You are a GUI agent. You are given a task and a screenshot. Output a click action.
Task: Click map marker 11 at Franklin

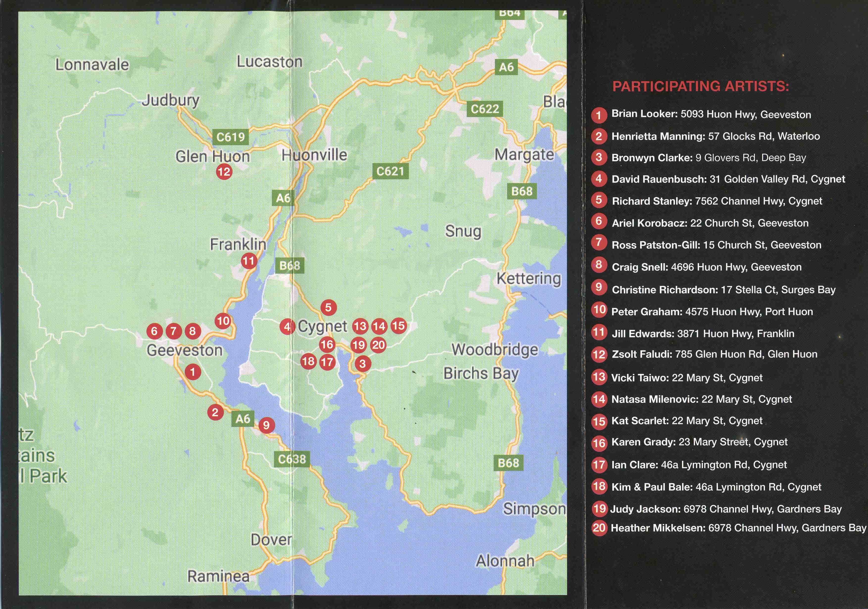pos(249,261)
